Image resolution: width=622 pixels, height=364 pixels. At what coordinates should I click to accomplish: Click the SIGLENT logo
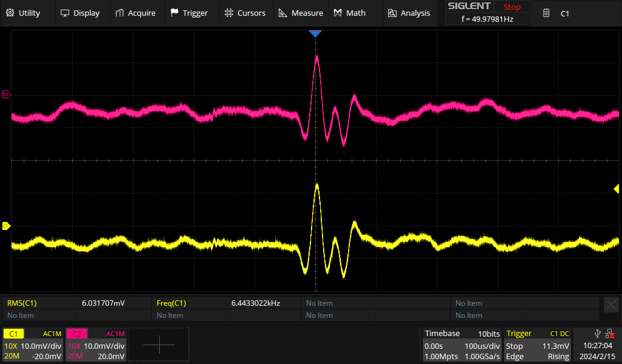(470, 6)
